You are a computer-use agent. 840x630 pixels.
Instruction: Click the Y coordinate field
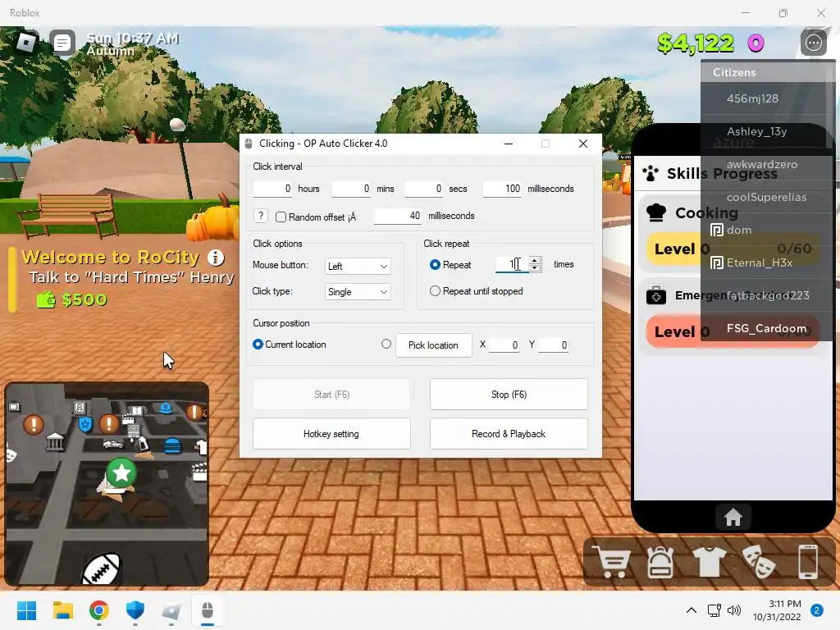pos(554,345)
